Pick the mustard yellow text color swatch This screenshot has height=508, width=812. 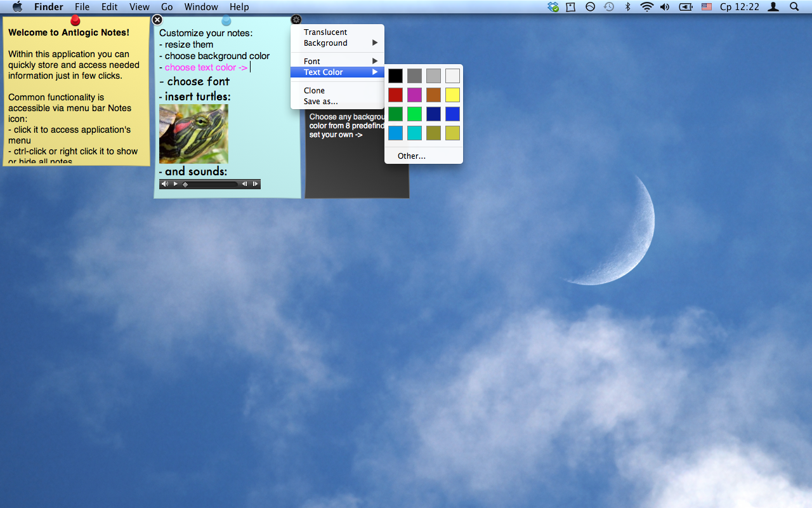click(452, 133)
